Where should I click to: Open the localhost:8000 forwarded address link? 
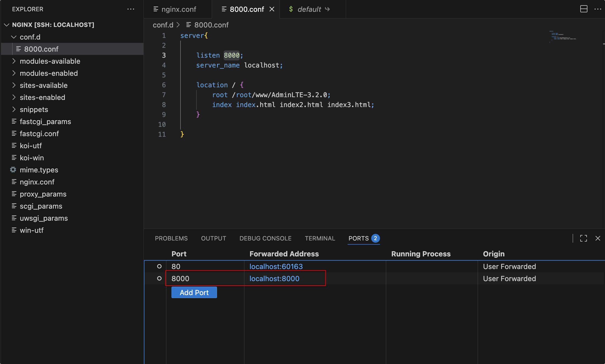274,279
